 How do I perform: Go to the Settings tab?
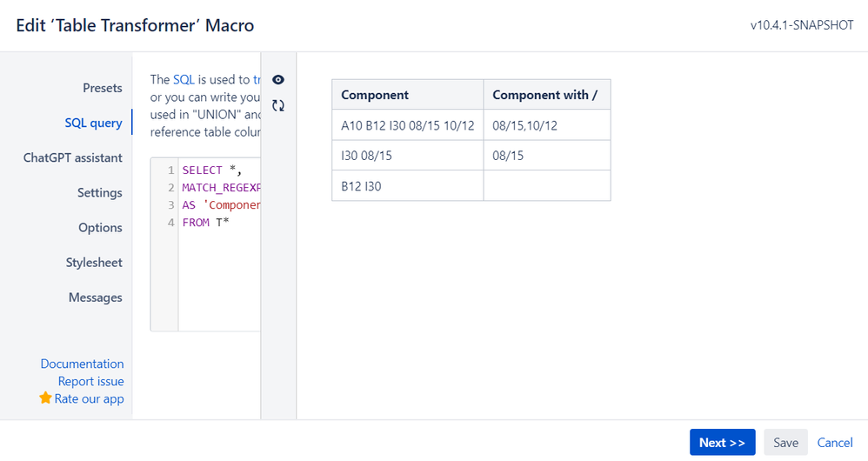[x=99, y=192]
